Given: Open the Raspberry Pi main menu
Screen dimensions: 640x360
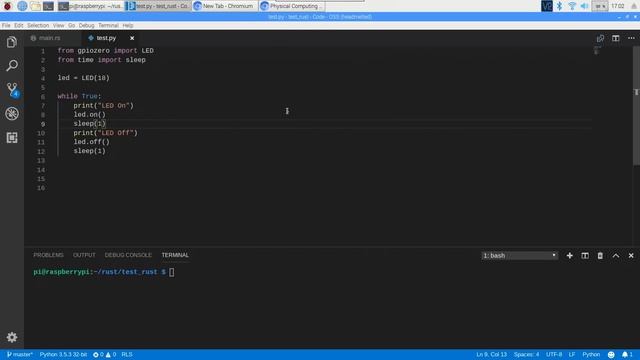Looking at the screenshot, I should click(7, 6).
